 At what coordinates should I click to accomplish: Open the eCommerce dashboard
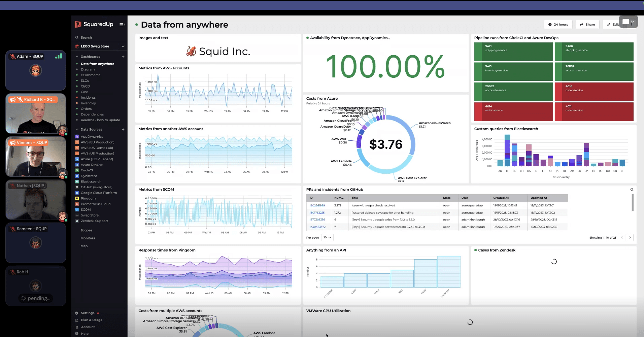(x=91, y=75)
